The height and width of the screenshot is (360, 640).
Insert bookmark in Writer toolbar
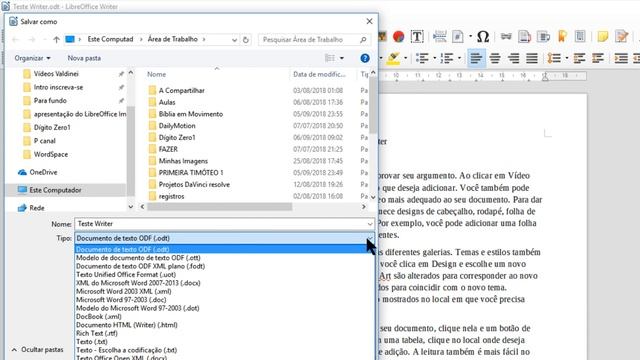click(x=562, y=37)
